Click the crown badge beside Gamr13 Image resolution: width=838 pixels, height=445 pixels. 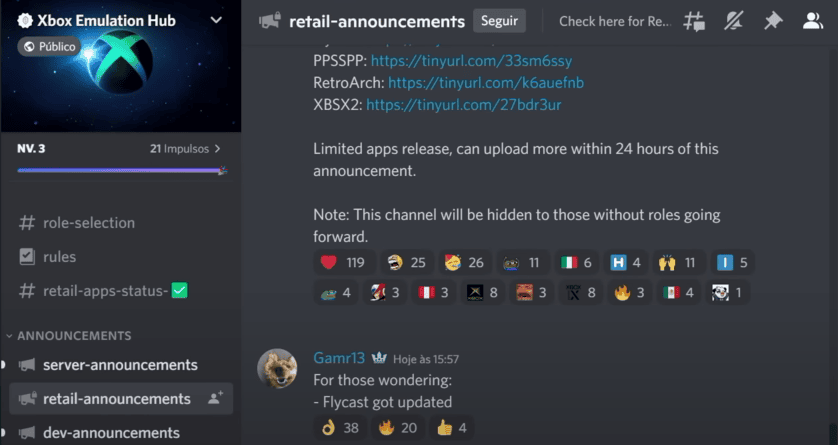(379, 358)
